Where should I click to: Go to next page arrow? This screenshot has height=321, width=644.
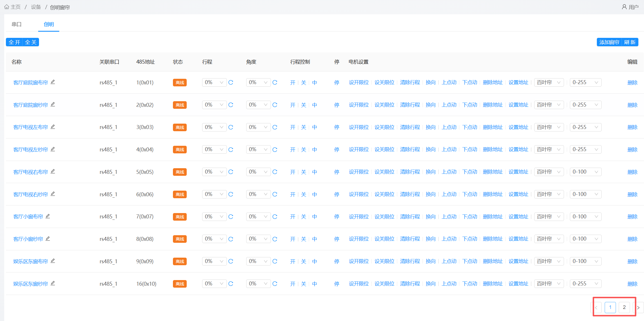coord(638,308)
